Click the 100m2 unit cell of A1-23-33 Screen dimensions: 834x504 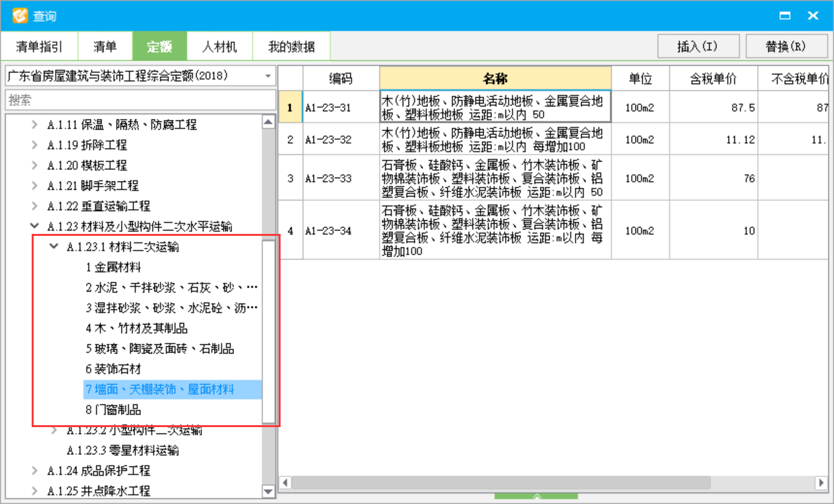640,178
